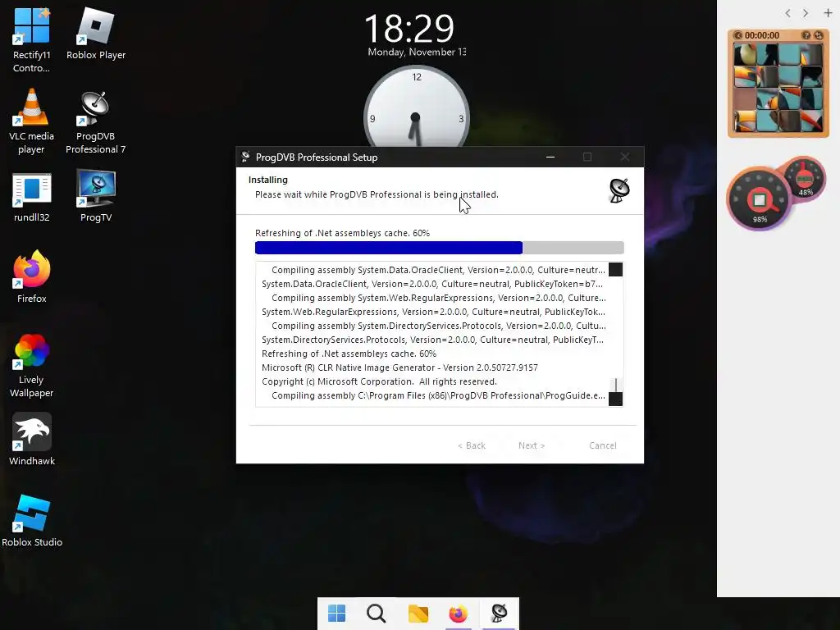The width and height of the screenshot is (840, 630).
Task: Select ProgDVB Professional 7 desktop icon
Action: [95, 121]
